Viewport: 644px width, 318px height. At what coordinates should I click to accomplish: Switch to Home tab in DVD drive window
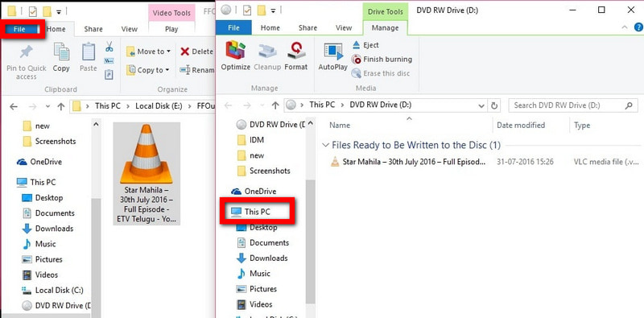270,28
